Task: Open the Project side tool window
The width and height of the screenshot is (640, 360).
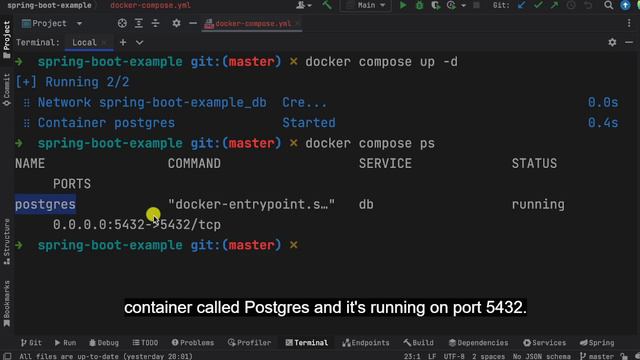Action: [x=6, y=40]
